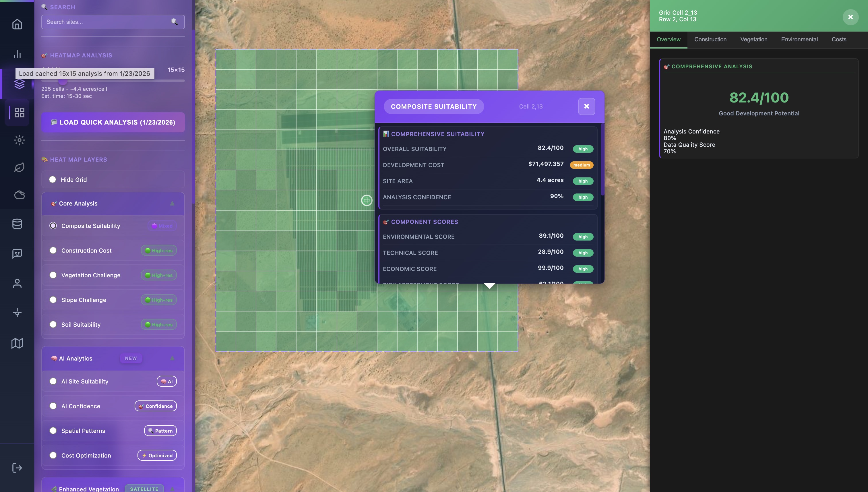The image size is (868, 492).
Task: Open the Costs tab in analysis panel
Action: (x=839, y=39)
